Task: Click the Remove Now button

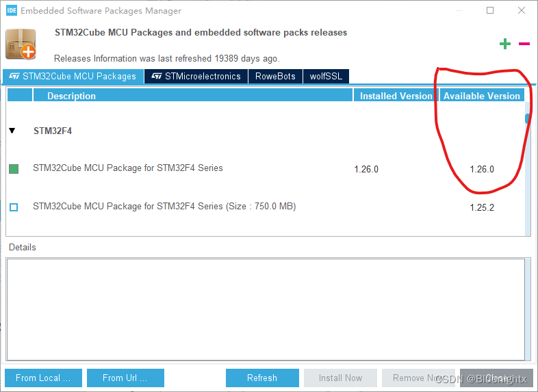Action: click(418, 378)
